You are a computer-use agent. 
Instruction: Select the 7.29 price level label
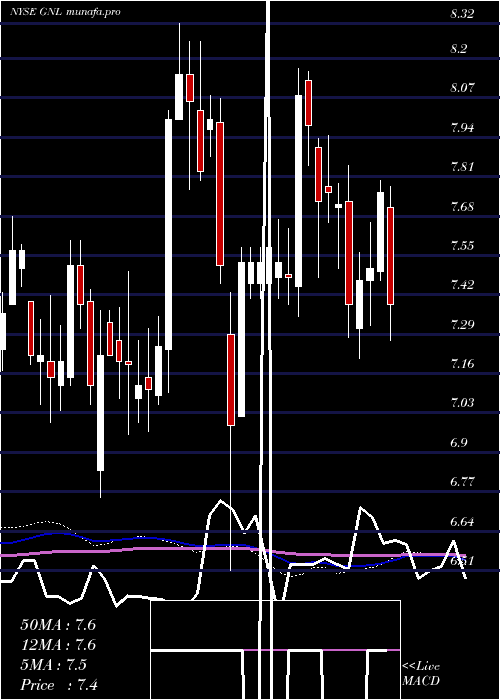coord(462,325)
